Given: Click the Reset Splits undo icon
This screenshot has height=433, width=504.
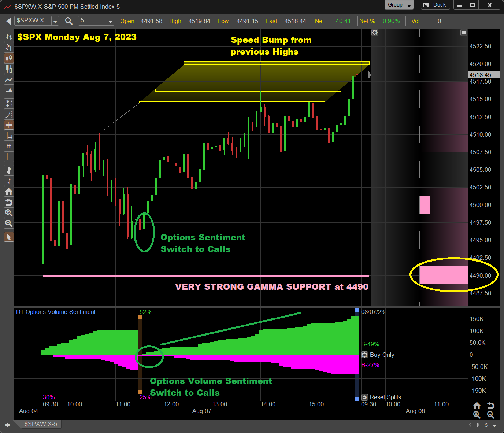Looking at the screenshot, I should point(365,397).
